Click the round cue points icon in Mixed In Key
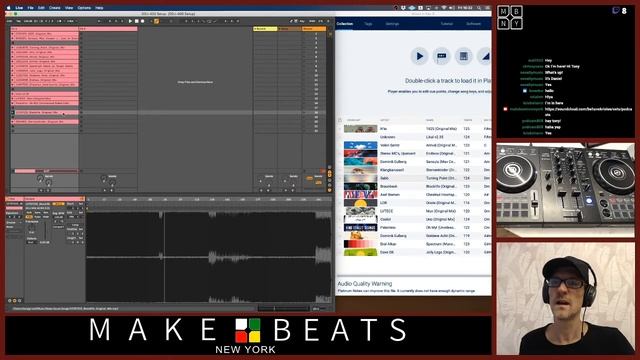 (441, 56)
